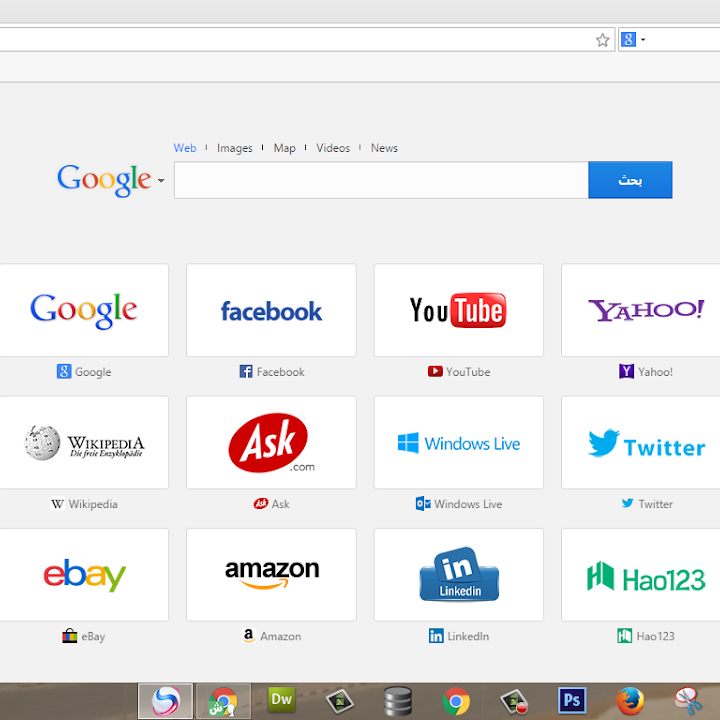Open the Yahoo! speed-dial thumbnail
This screenshot has height=720, width=720.
tap(641, 310)
